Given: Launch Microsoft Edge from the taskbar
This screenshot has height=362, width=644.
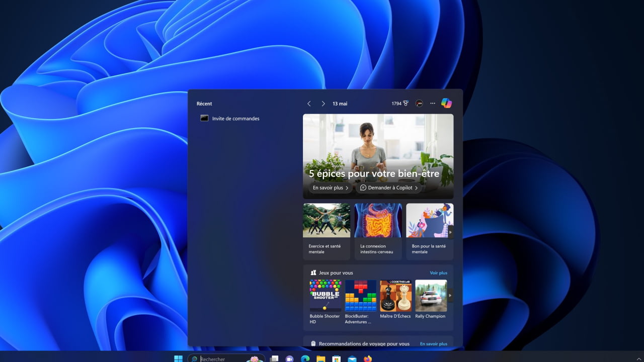Looking at the screenshot, I should point(304,359).
